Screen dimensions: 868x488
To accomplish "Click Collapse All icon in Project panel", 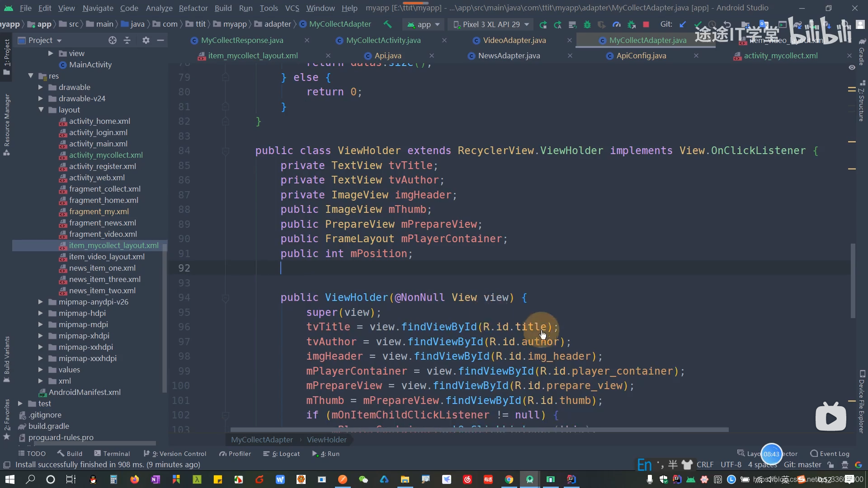I will point(127,40).
